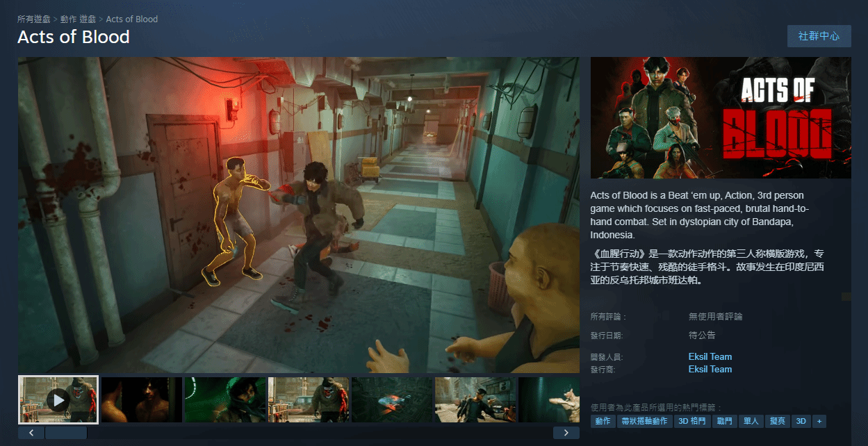View the green-lit character thumbnail
The image size is (868, 446).
pos(225,399)
